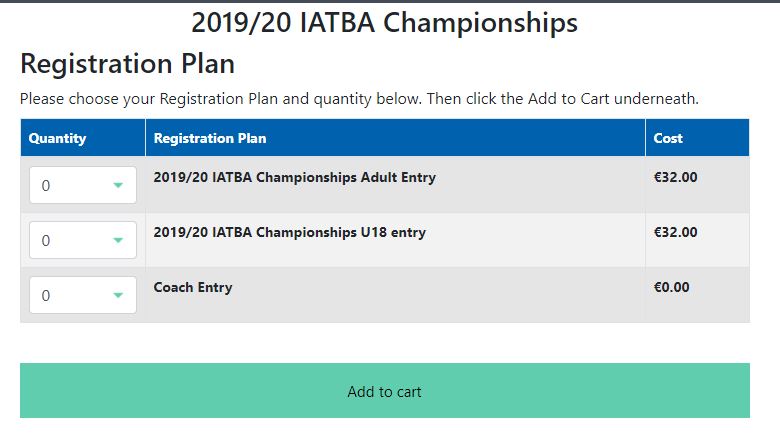Screen dimensions: 780x437
Task: Click the Championships Adult Entry plan name
Action: pos(295,178)
